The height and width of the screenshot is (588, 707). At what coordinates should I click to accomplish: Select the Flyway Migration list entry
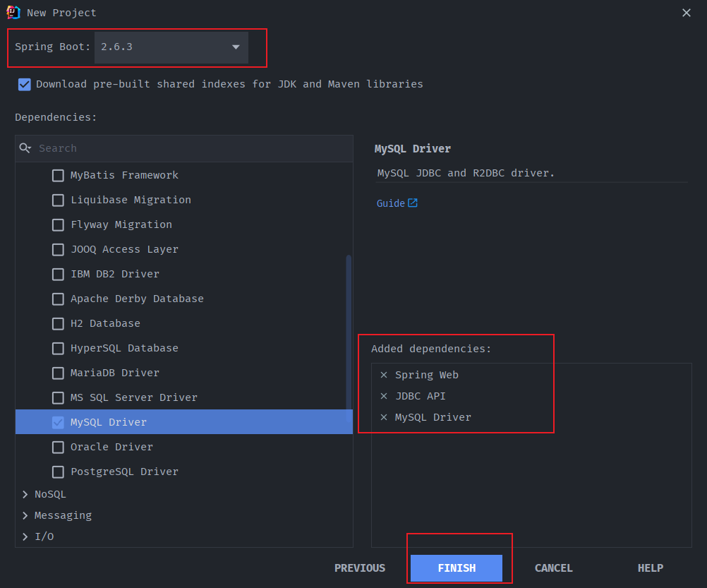click(121, 224)
